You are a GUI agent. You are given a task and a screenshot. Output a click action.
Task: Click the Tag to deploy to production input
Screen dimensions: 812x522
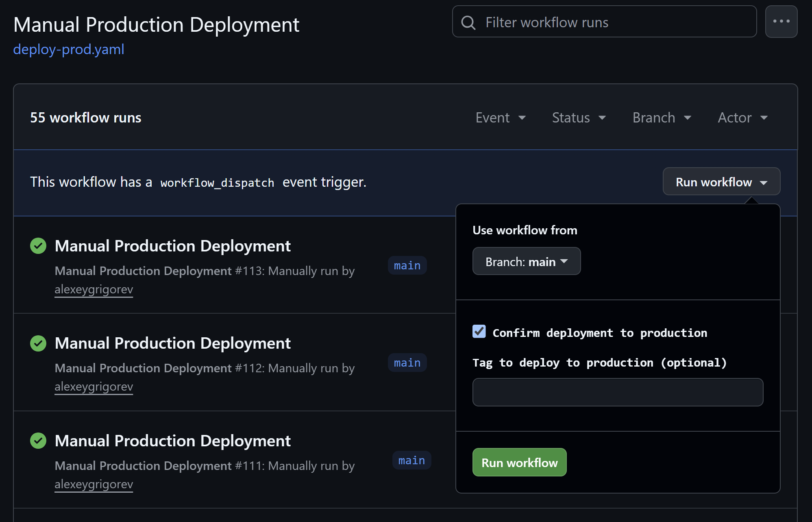(x=618, y=392)
